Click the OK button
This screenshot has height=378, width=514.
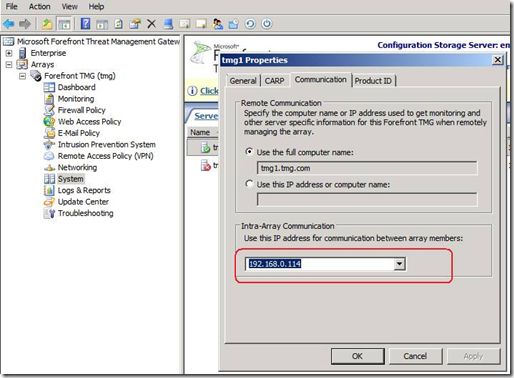point(357,356)
